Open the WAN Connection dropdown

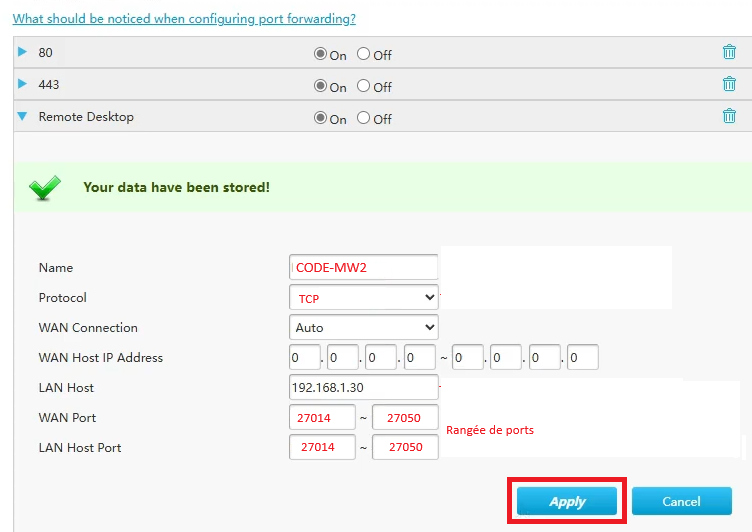coord(363,327)
